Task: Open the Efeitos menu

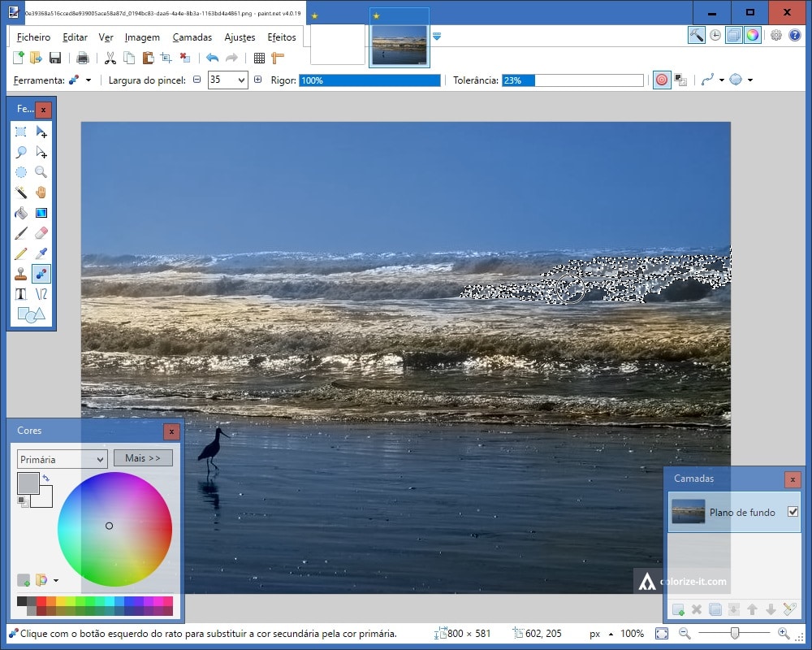Action: [282, 37]
